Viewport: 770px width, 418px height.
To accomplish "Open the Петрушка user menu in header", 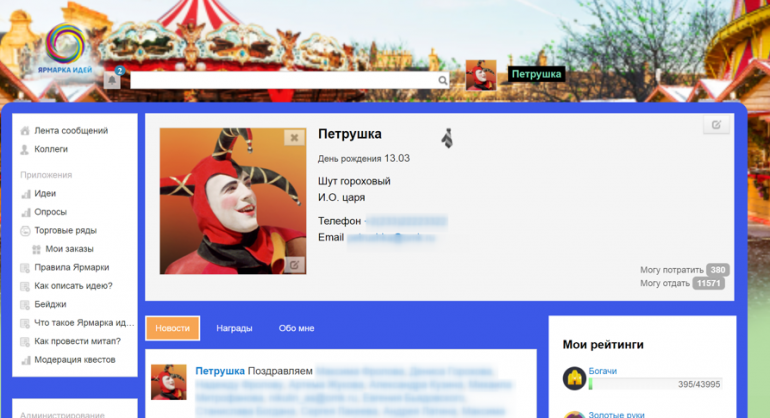I will (536, 74).
